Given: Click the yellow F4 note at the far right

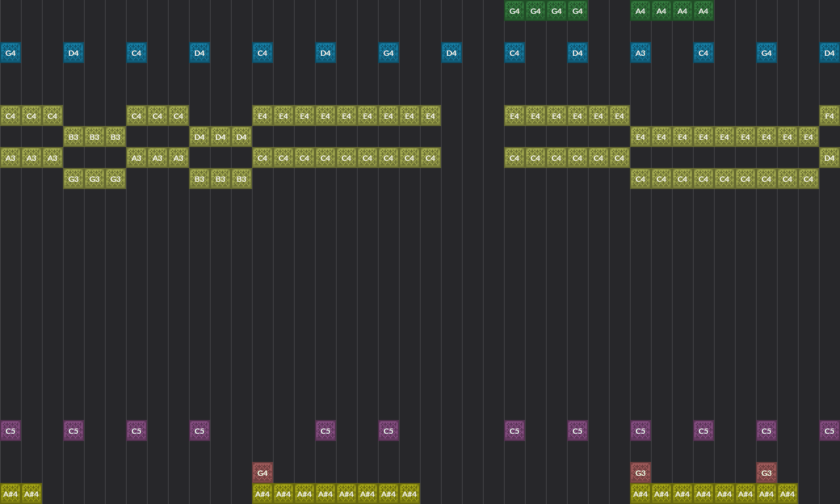Looking at the screenshot, I should coord(829,115).
